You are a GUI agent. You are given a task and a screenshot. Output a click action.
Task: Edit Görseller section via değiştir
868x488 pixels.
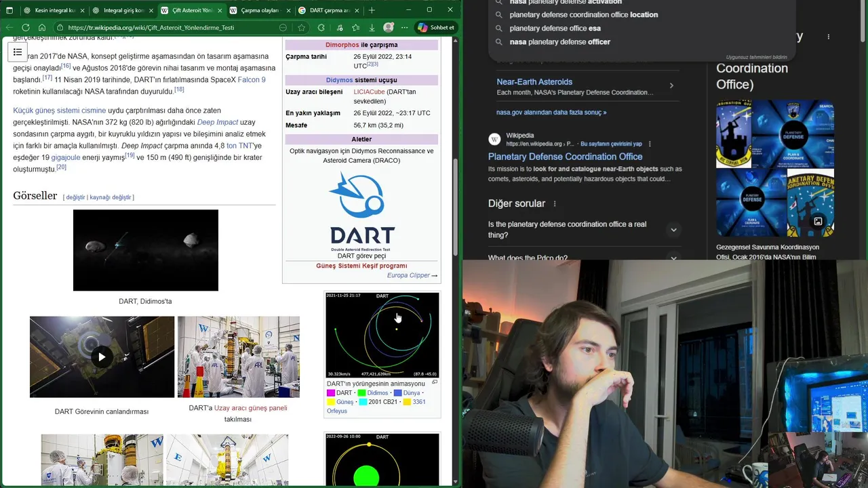[x=75, y=197]
